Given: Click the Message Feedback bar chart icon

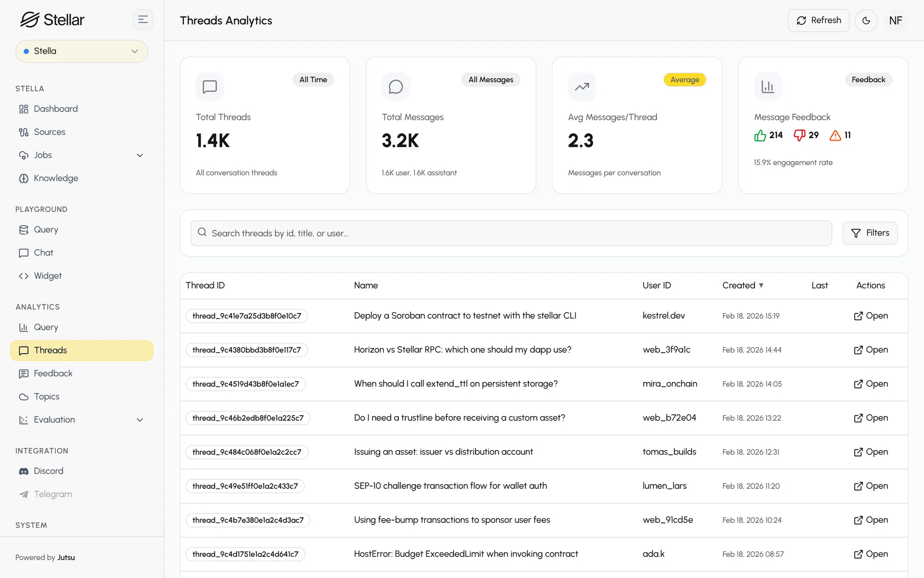Looking at the screenshot, I should tap(768, 87).
